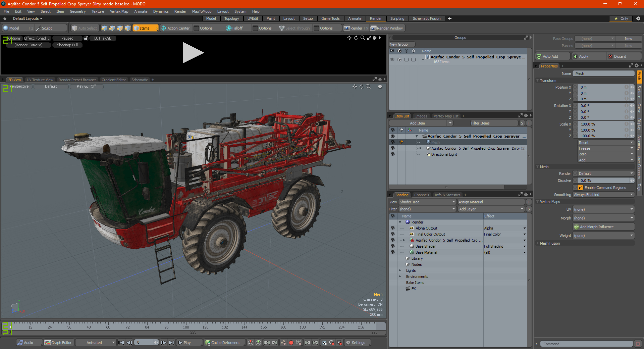644x349 pixels.
Task: Toggle visibility of Agrifac group in Groups panel
Action: (x=392, y=59)
